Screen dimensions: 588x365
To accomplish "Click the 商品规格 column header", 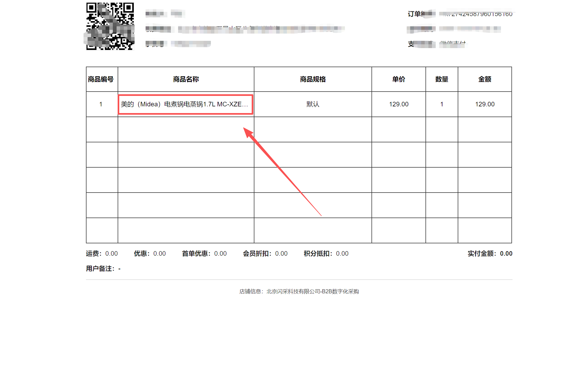I will click(x=313, y=79).
